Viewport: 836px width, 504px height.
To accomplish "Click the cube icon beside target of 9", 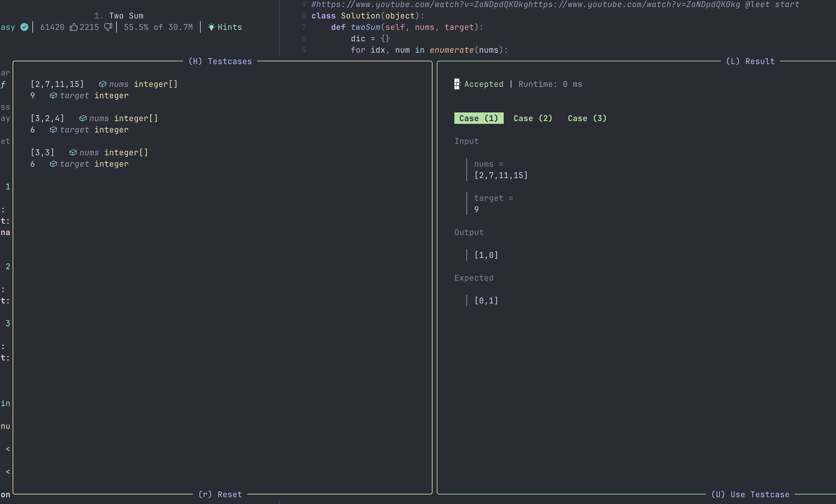I will click(53, 96).
